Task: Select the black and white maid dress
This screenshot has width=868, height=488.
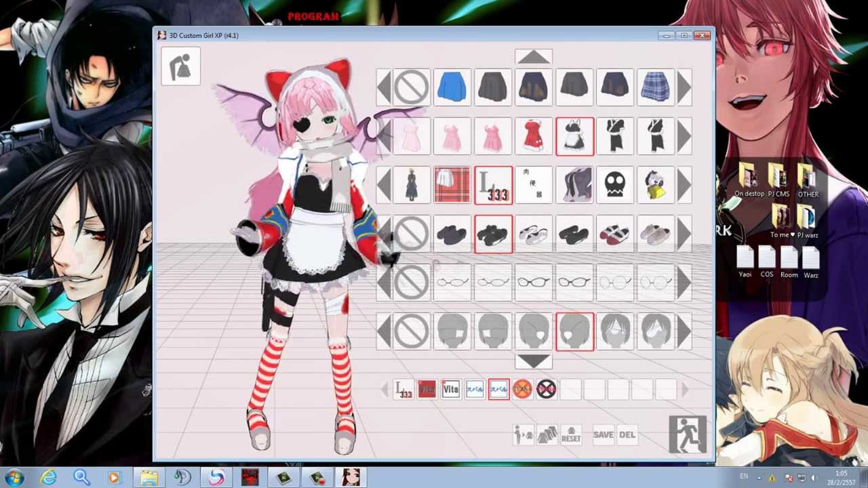Action: pos(574,136)
